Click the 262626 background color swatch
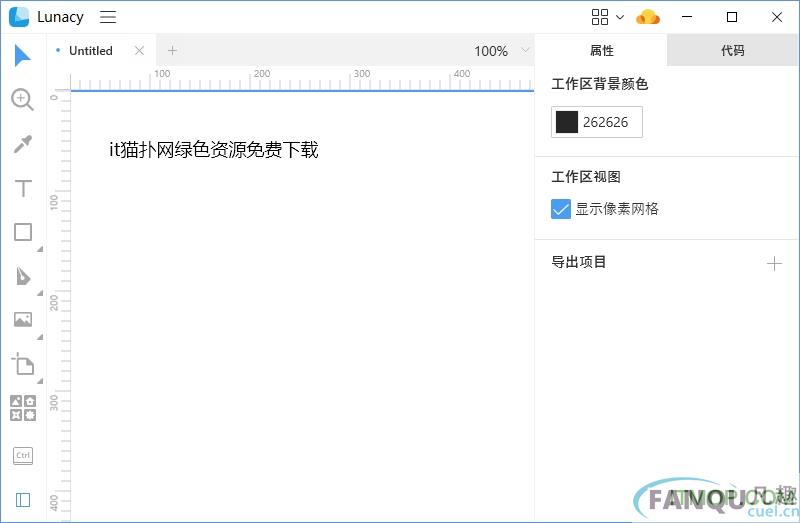Viewport: 800px width, 523px height. click(x=567, y=122)
